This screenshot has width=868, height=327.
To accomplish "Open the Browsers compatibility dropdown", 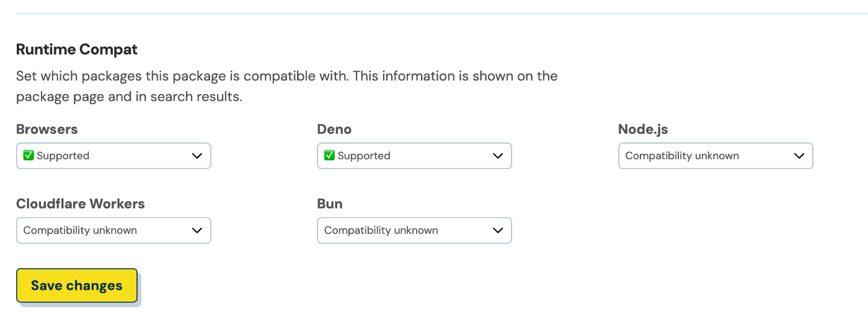I will tap(113, 156).
